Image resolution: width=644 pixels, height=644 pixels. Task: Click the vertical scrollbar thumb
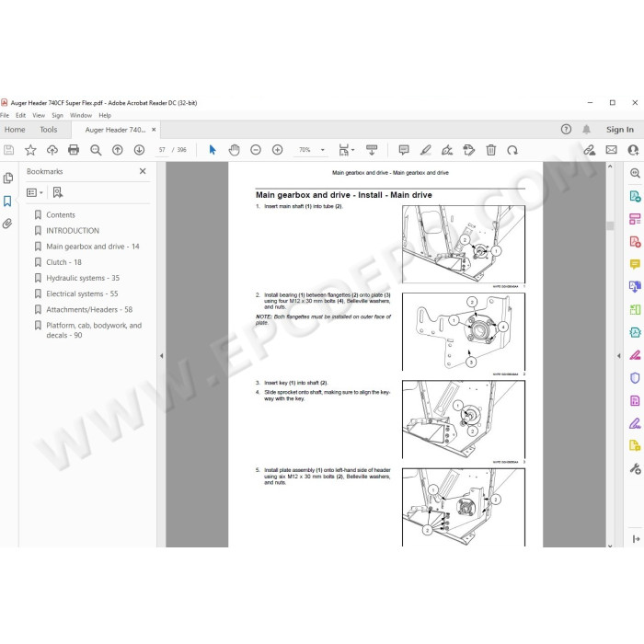(610, 225)
